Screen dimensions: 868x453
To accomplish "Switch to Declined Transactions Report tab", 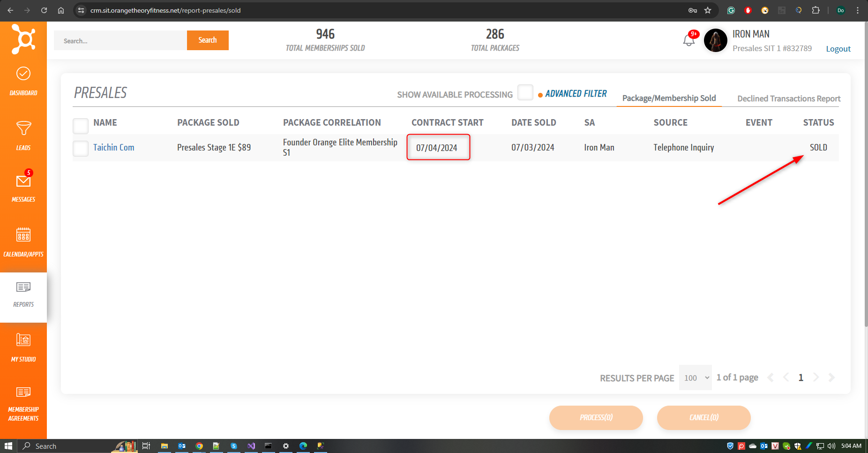I will click(x=789, y=98).
